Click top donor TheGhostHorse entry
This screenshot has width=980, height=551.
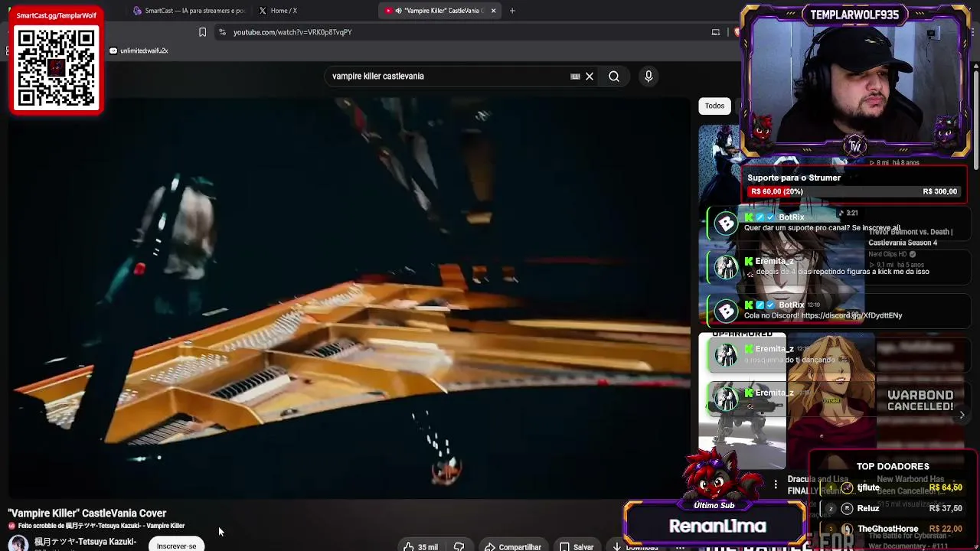tap(893, 529)
